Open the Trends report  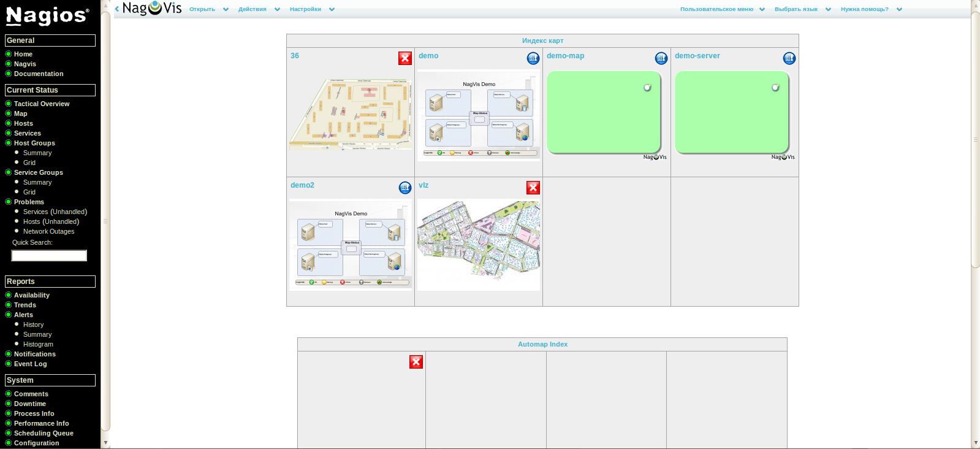tap(25, 305)
